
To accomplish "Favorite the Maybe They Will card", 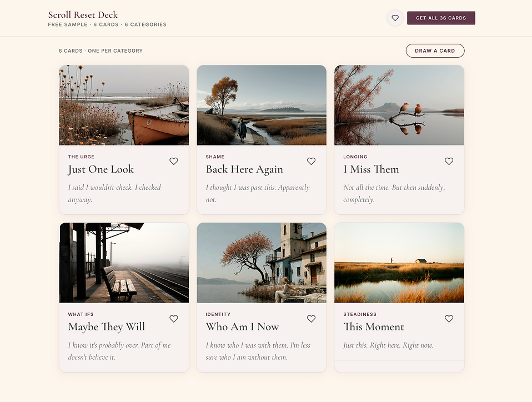I will coord(174,319).
